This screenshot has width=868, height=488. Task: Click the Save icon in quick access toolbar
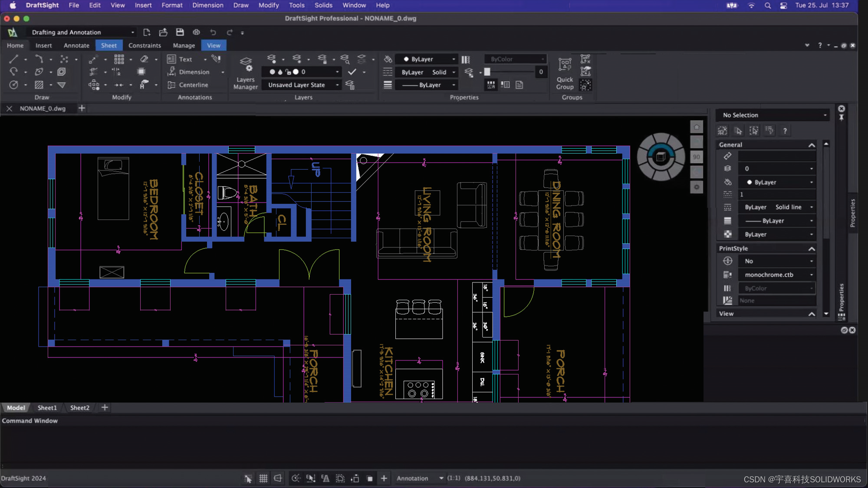pos(179,32)
